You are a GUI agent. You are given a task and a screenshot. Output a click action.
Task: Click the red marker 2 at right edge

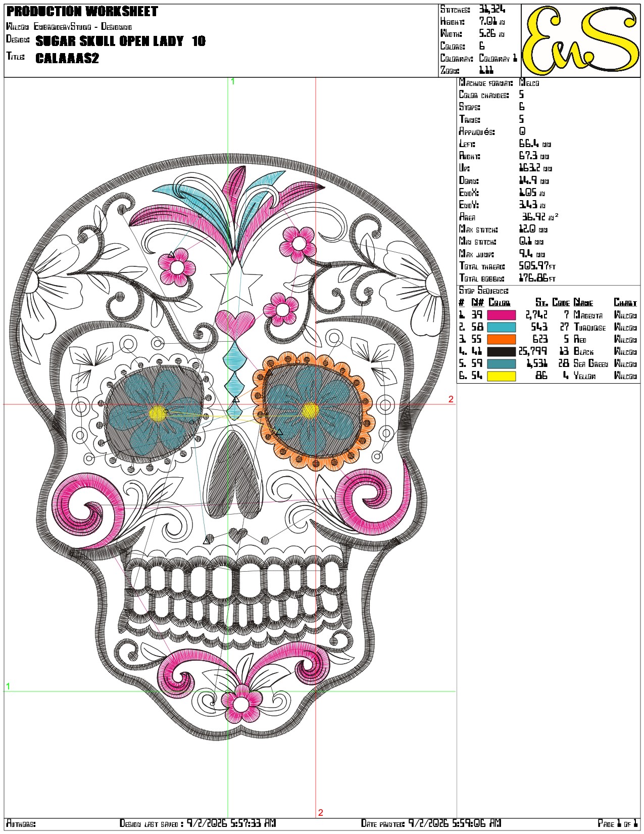tap(451, 399)
